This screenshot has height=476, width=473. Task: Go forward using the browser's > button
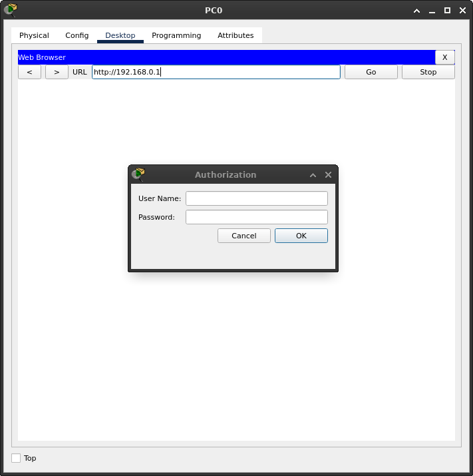click(x=57, y=72)
